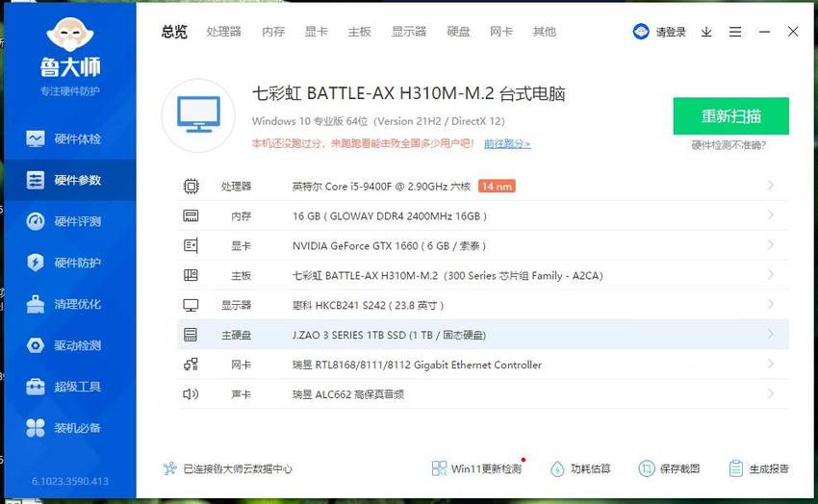Click the Lu Dashi mascot logo
Image resolution: width=818 pixels, height=504 pixels.
70,36
